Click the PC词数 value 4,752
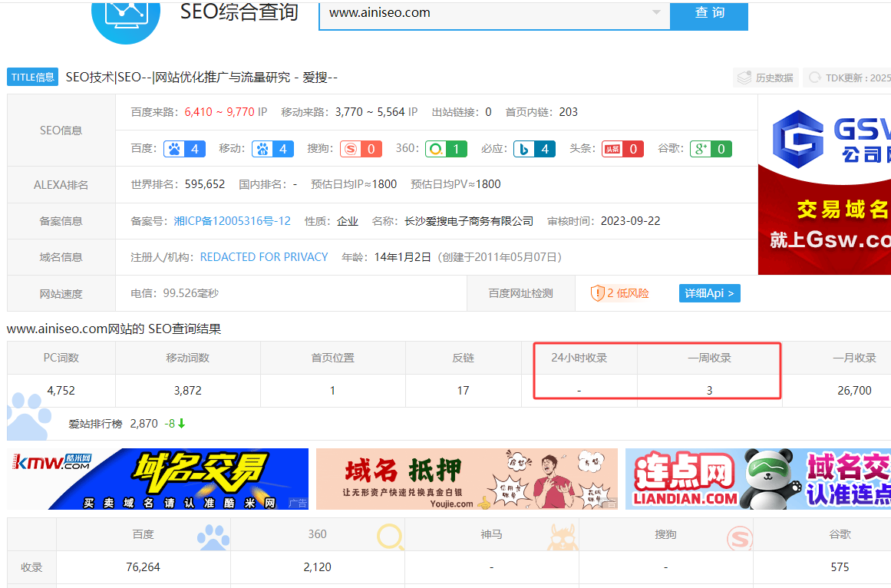Image resolution: width=891 pixels, height=588 pixels. (x=61, y=390)
